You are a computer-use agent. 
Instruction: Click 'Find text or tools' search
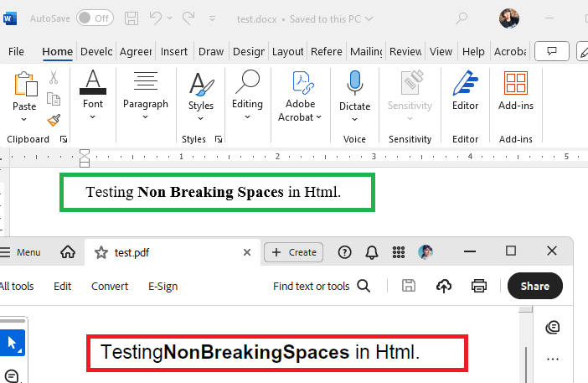(322, 287)
